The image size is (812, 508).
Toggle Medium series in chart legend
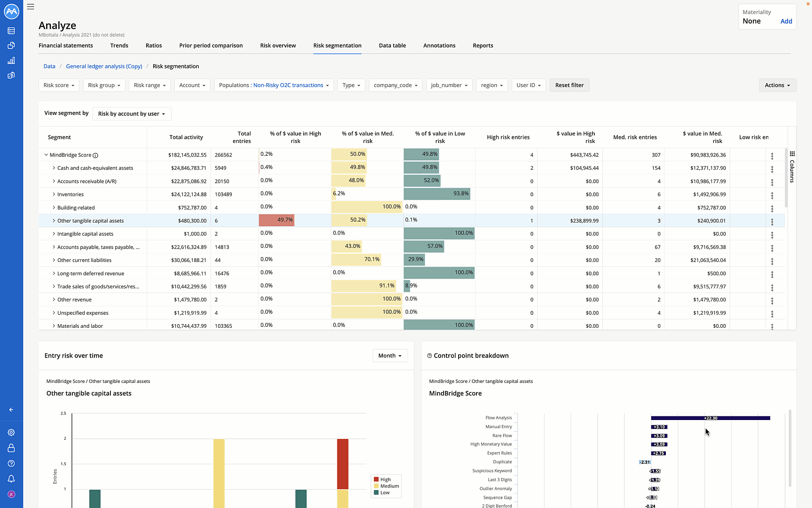(x=386, y=486)
